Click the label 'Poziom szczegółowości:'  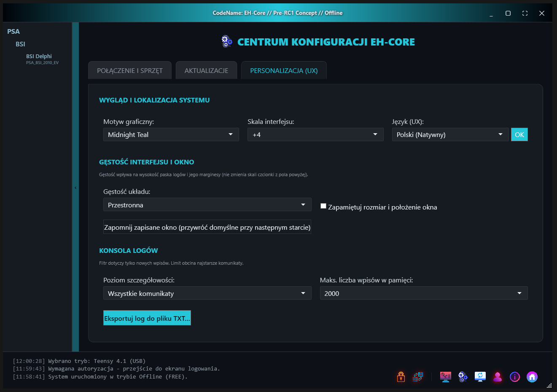pos(139,280)
